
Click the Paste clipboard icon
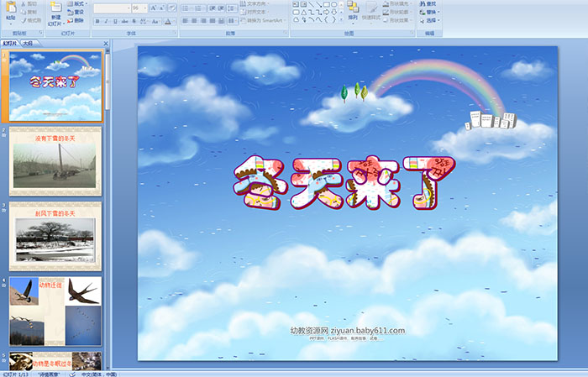click(x=11, y=7)
